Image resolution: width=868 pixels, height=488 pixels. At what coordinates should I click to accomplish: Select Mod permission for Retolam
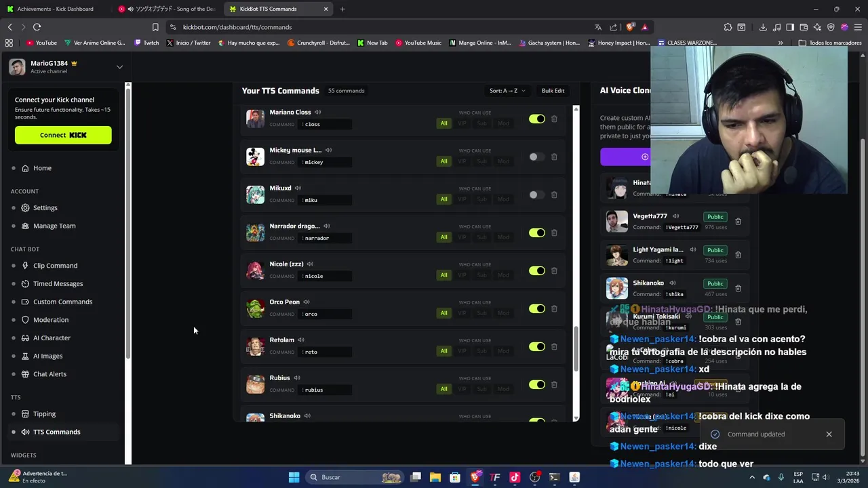[x=503, y=351]
